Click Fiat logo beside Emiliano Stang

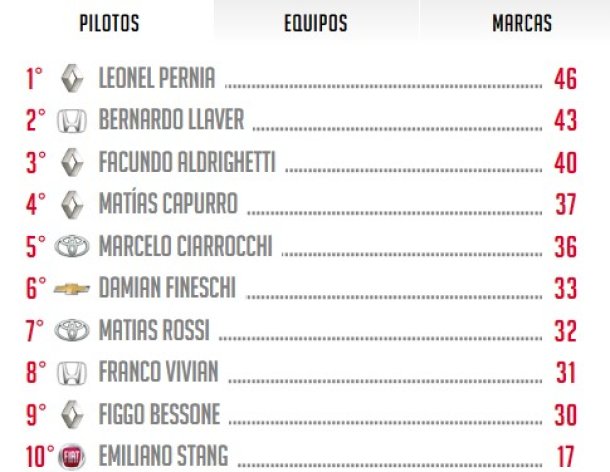point(72,456)
